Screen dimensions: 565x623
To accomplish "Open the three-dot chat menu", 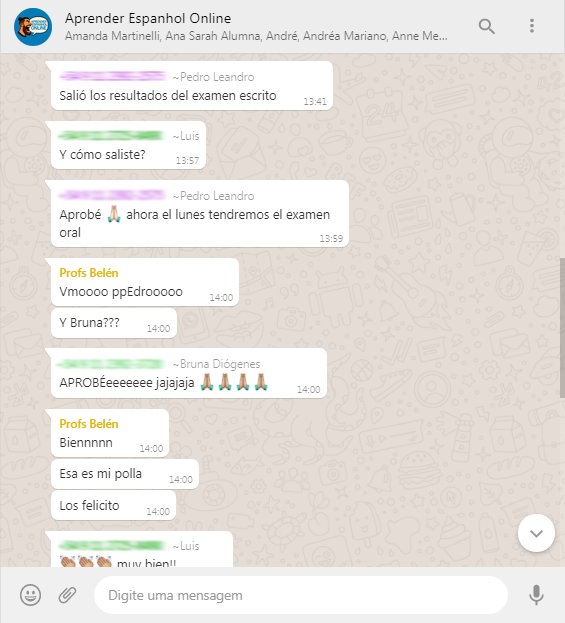I will coord(532,26).
